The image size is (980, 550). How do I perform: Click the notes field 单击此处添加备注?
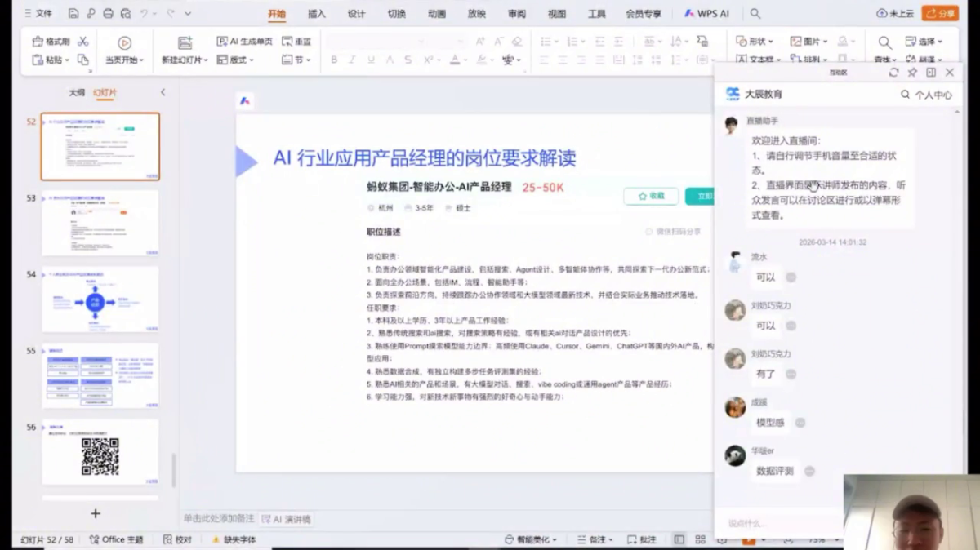(x=218, y=519)
